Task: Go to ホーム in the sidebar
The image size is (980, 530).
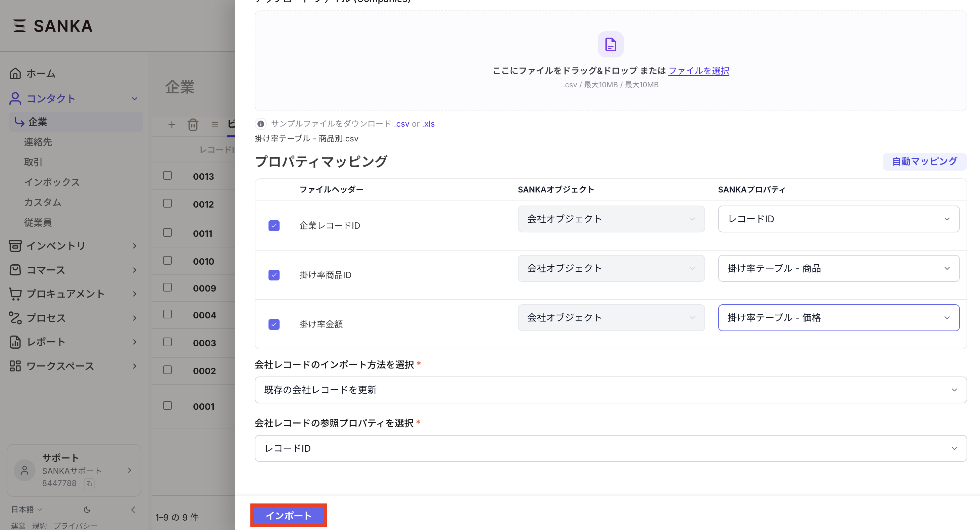Action: pos(40,73)
